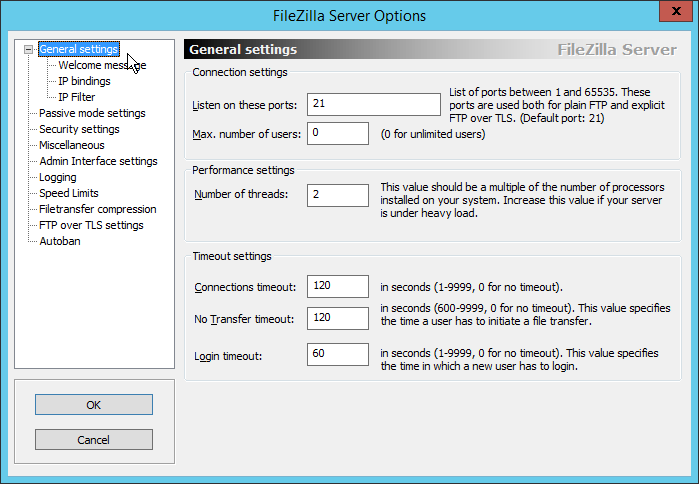Focus the No Transfer timeout field

click(338, 318)
